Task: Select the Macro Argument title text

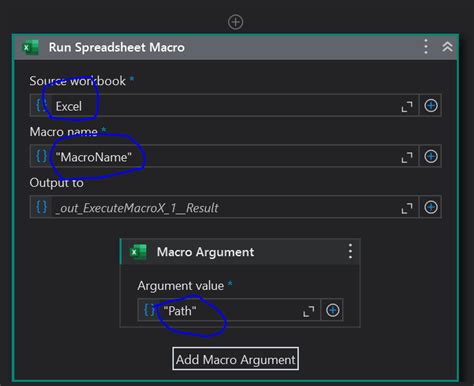Action: click(205, 252)
